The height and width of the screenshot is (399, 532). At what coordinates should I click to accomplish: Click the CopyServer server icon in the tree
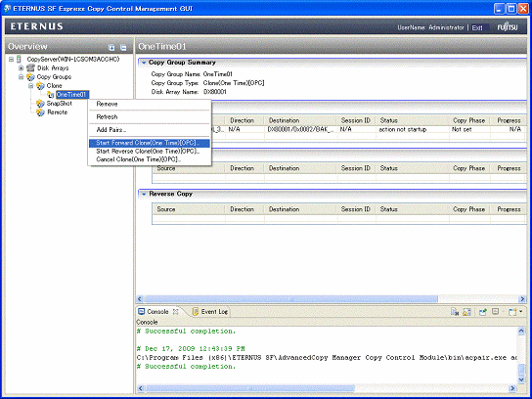coord(19,59)
